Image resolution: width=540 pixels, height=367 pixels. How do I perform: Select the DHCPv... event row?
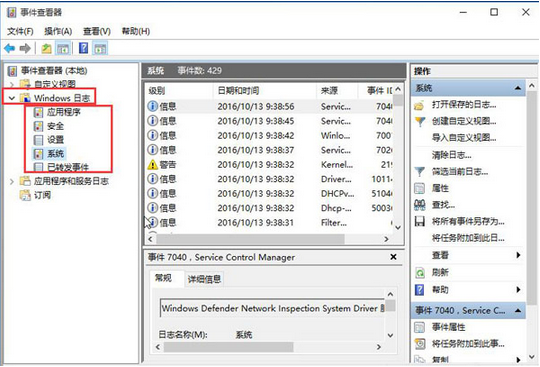pyautogui.click(x=269, y=193)
